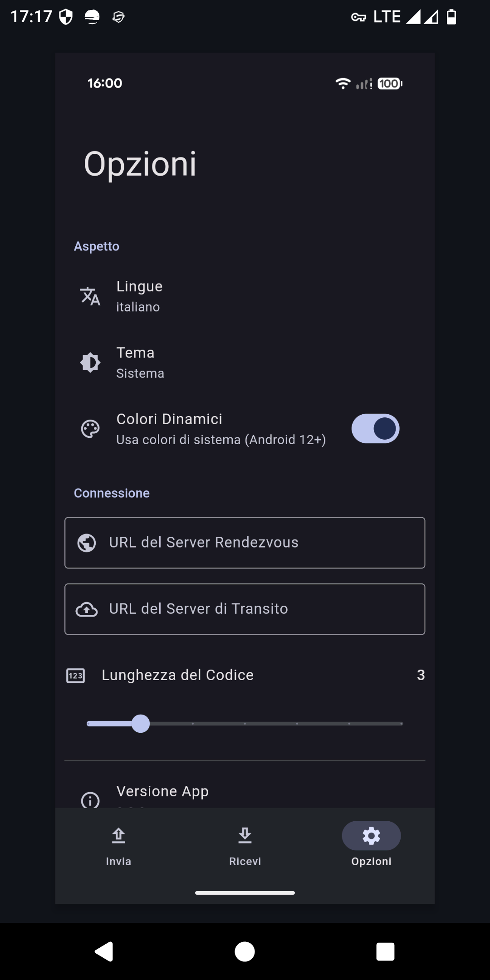490x980 pixels.
Task: Switch to the Invia tab
Action: pos(118,845)
